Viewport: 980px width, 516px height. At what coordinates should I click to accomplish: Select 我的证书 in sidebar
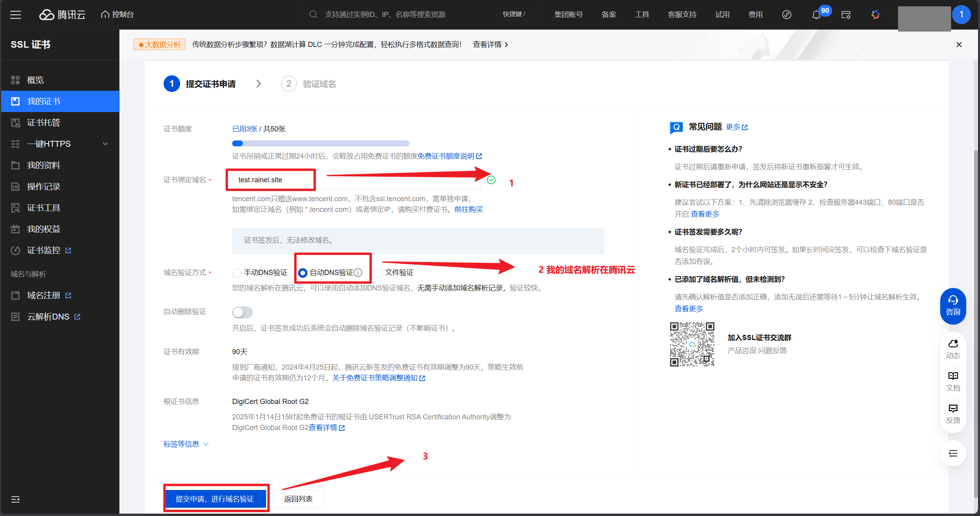(60, 101)
